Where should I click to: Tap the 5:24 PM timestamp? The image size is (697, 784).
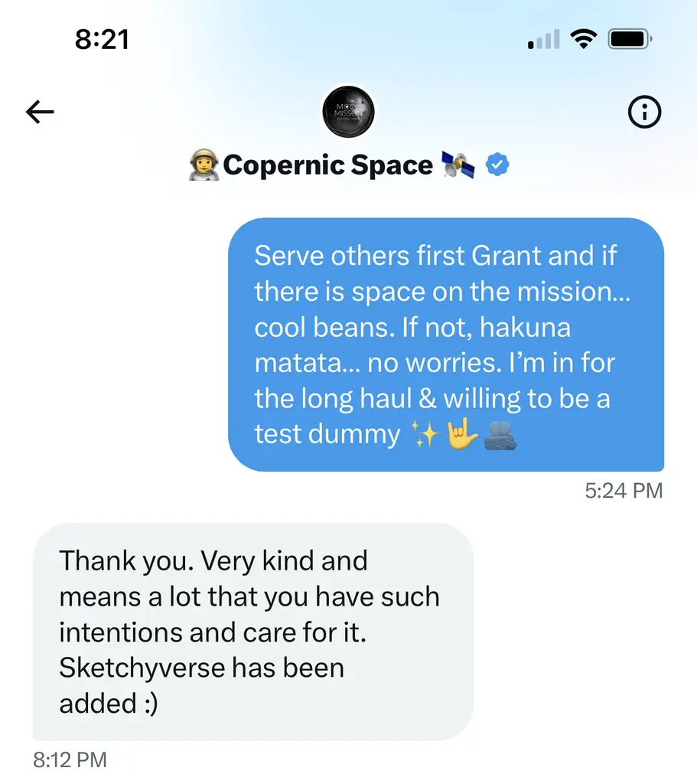(624, 491)
